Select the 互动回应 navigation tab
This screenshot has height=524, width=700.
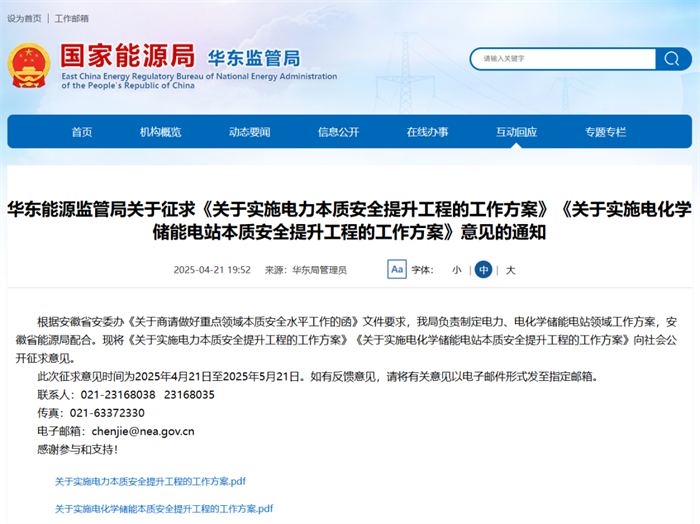[516, 132]
